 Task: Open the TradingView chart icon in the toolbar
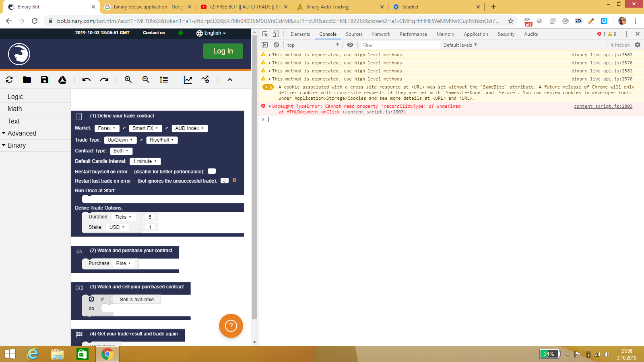(206, 80)
